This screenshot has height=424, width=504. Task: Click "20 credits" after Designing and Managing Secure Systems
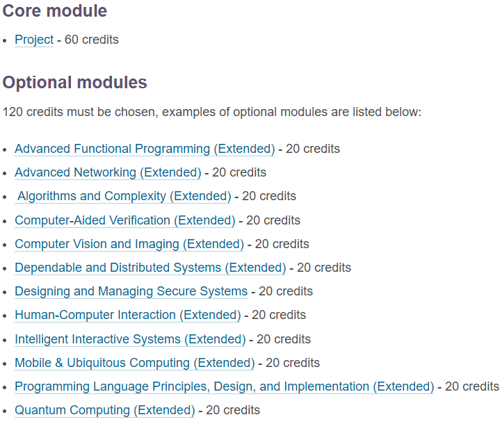(286, 291)
